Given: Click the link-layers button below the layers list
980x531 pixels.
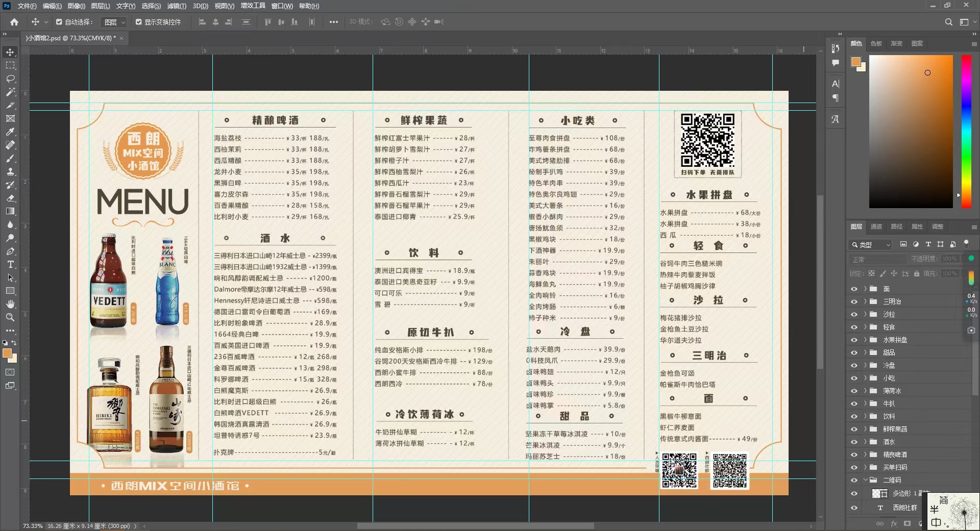Looking at the screenshot, I should [x=880, y=524].
